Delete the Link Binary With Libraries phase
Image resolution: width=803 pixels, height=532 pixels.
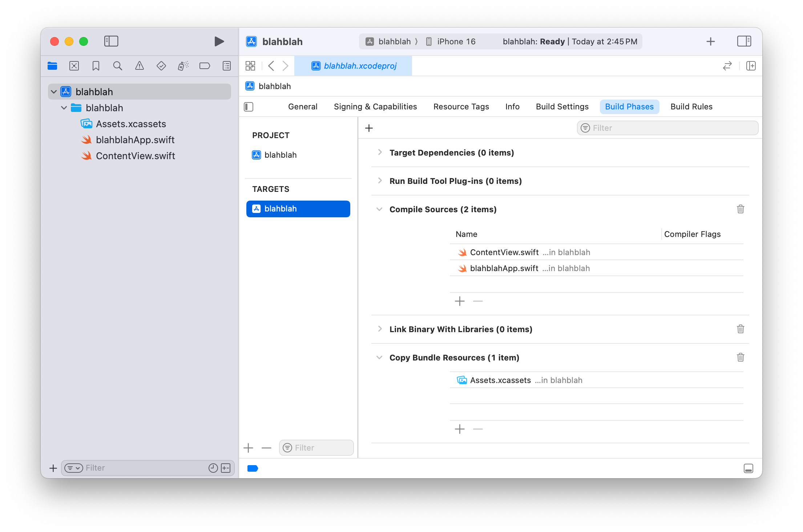(741, 329)
